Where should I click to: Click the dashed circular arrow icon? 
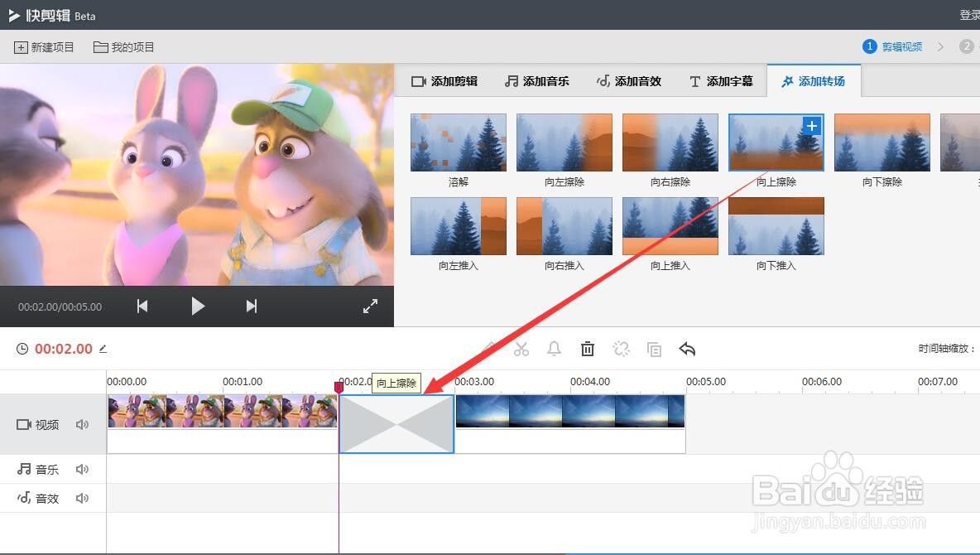tap(622, 349)
